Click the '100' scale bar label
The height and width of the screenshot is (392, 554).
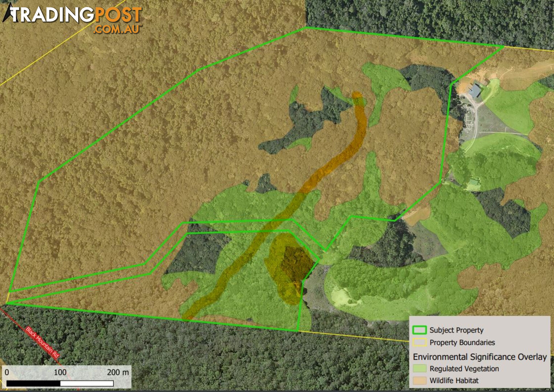(x=60, y=372)
